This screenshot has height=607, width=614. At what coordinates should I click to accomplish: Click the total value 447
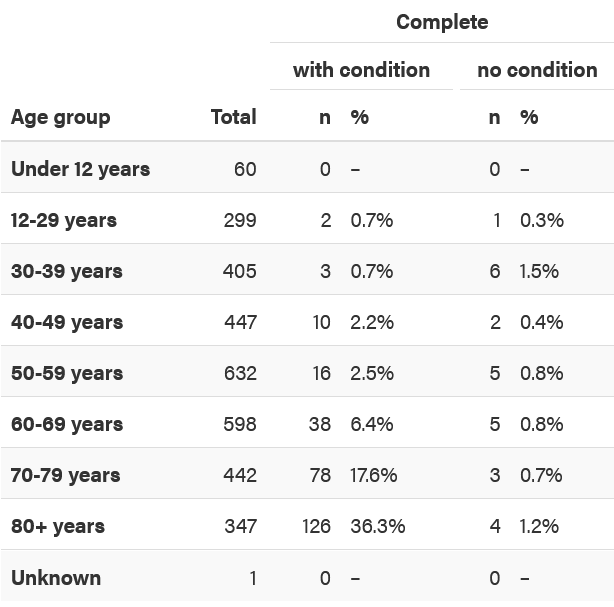coord(240,322)
